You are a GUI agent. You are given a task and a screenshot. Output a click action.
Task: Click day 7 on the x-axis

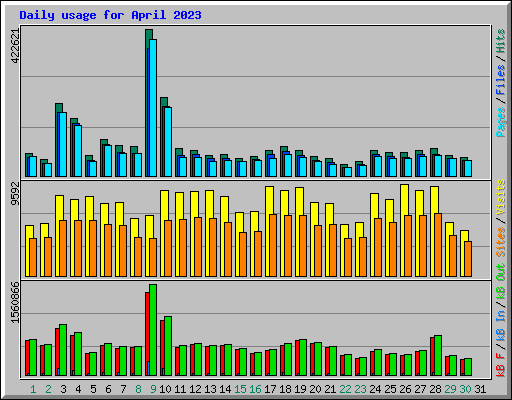click(123, 389)
